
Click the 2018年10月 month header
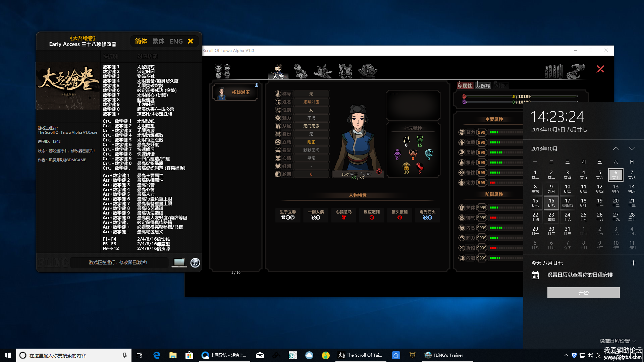click(544, 148)
